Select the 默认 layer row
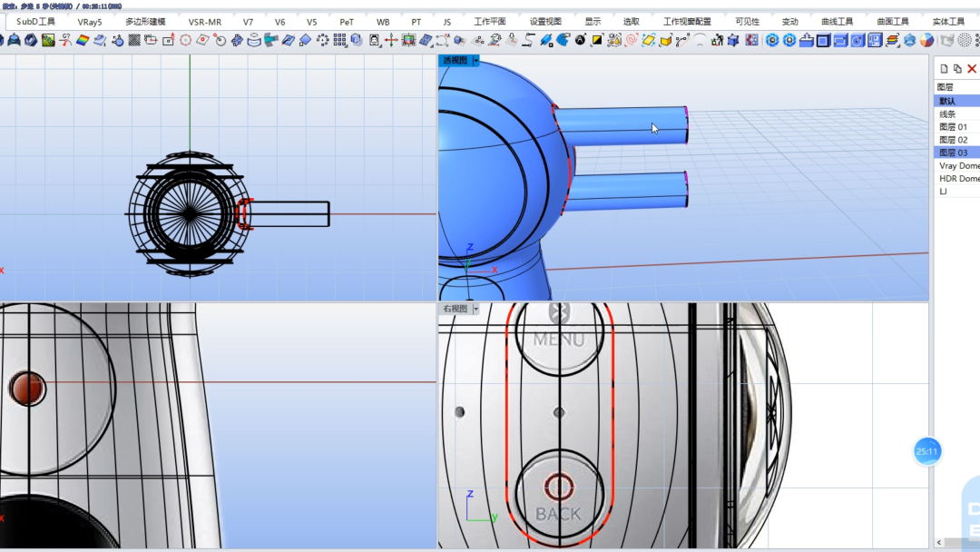 tap(957, 102)
